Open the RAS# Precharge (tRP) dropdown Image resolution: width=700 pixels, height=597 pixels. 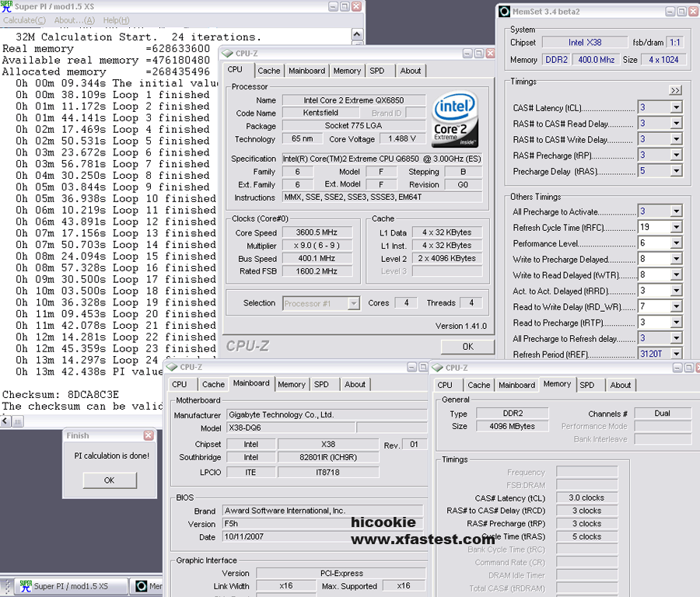677,155
